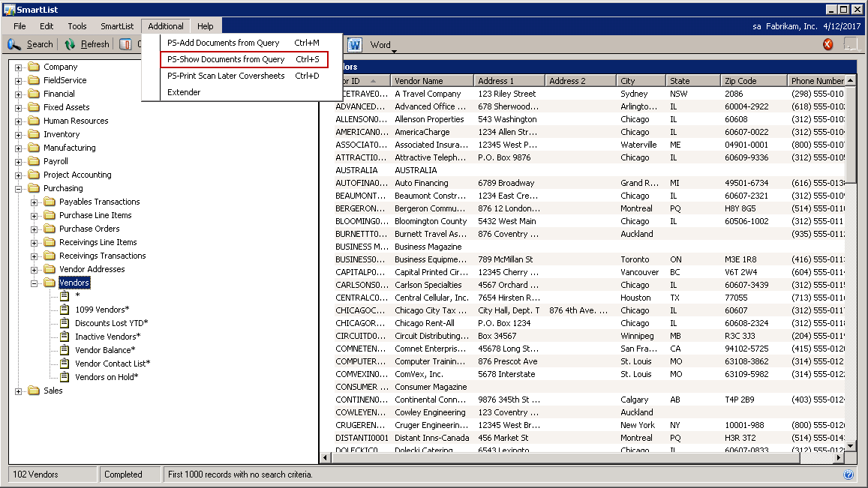This screenshot has width=868, height=488.
Task: Expand the Receivings Line Items node
Action: click(x=34, y=243)
